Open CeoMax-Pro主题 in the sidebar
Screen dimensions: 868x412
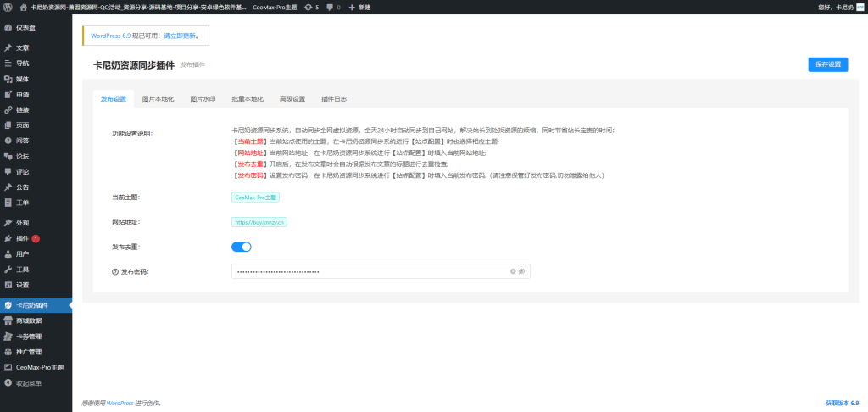pos(36,367)
